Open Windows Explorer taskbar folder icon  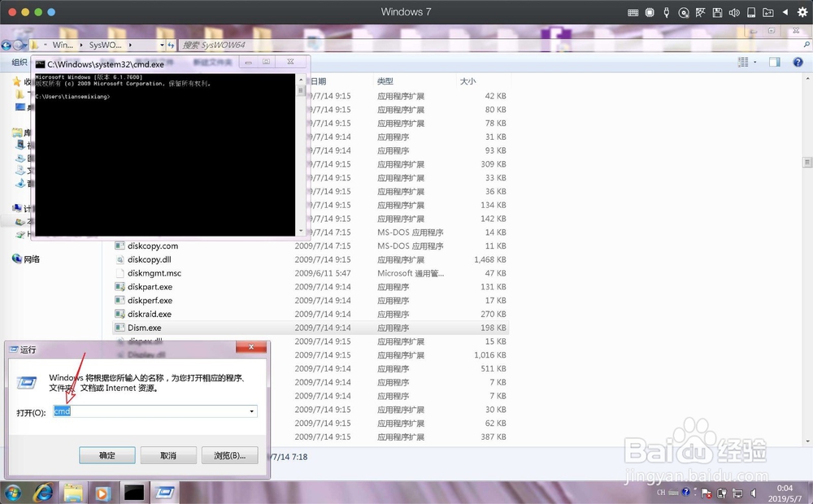73,492
